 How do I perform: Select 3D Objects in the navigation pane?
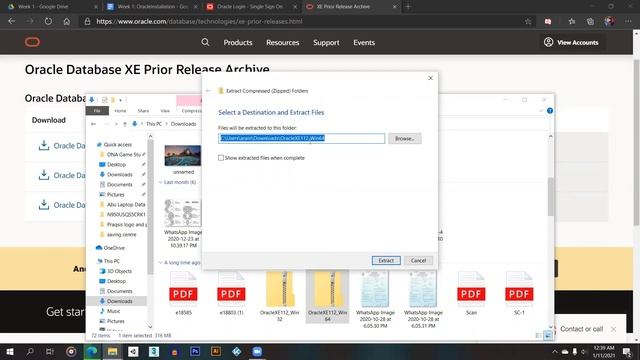119,271
